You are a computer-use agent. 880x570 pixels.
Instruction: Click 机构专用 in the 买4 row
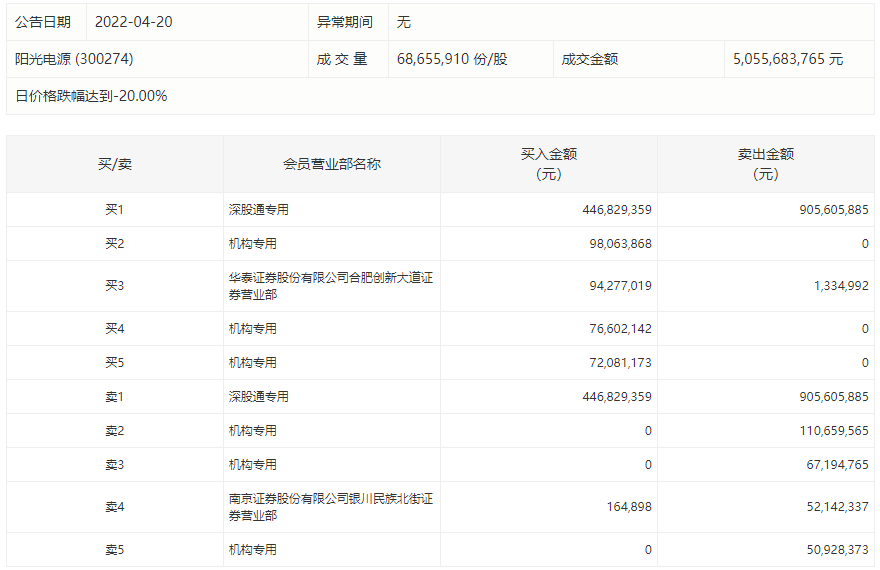pos(253,328)
